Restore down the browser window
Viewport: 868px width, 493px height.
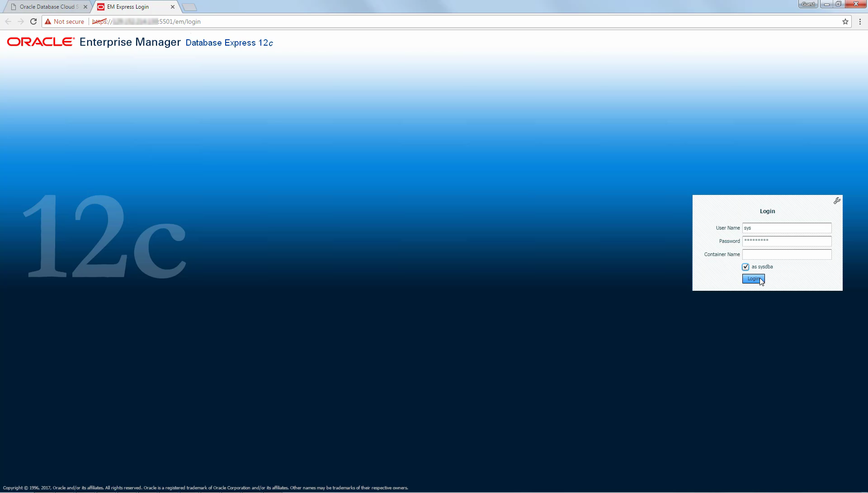(x=838, y=4)
